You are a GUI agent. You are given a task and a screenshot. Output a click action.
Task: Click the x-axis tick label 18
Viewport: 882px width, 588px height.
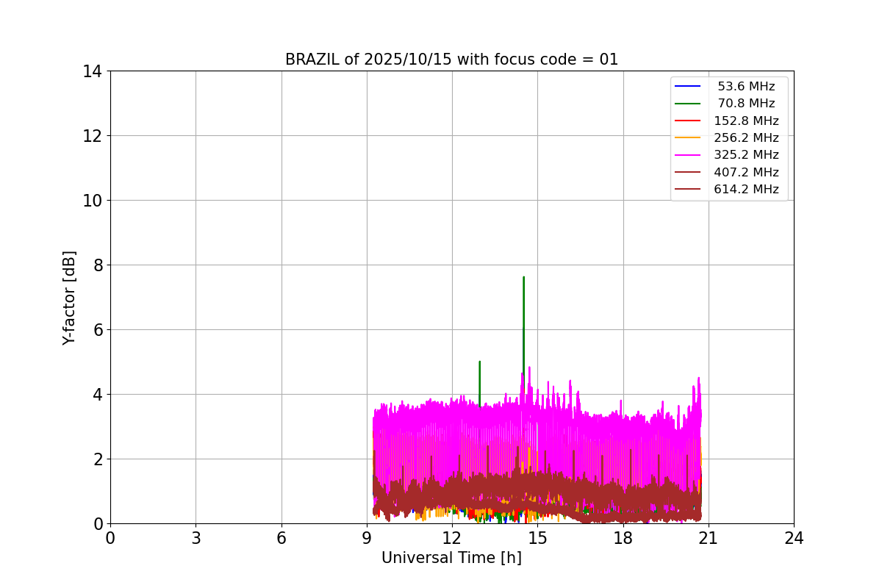623,538
